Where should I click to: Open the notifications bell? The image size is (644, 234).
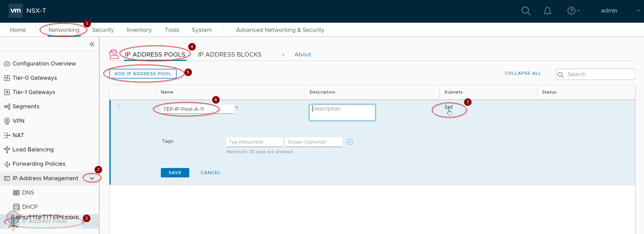click(547, 11)
